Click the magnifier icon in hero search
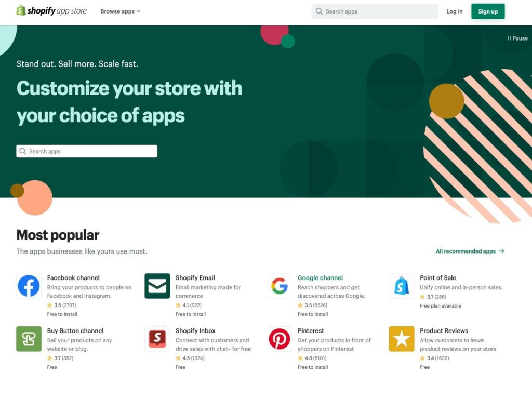532x399 pixels. point(23,151)
